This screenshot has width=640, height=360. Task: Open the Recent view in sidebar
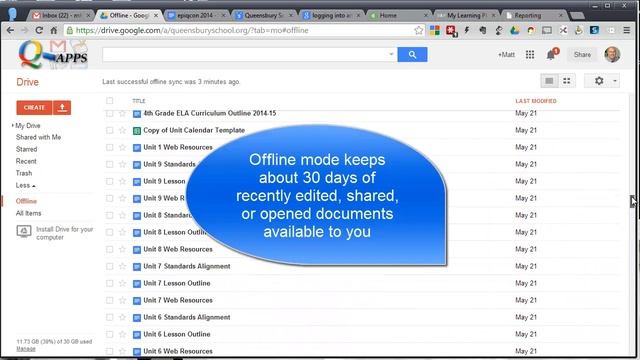(x=26, y=161)
